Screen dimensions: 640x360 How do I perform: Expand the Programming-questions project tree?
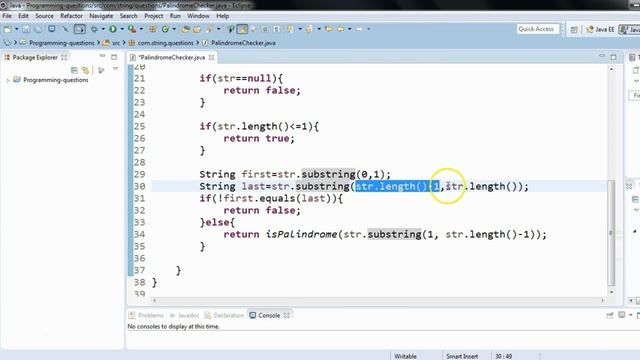[8, 80]
